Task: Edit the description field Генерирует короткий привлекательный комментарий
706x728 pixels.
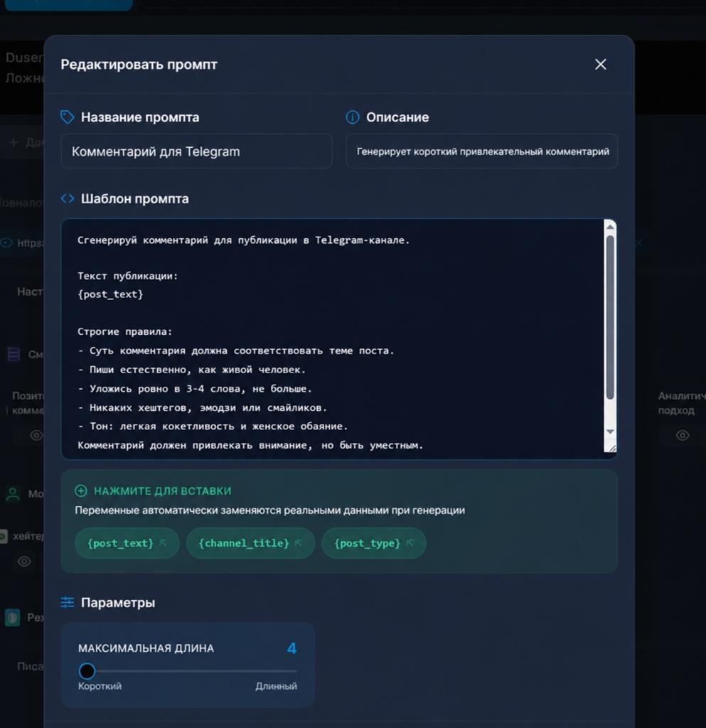Action: pyautogui.click(x=481, y=151)
